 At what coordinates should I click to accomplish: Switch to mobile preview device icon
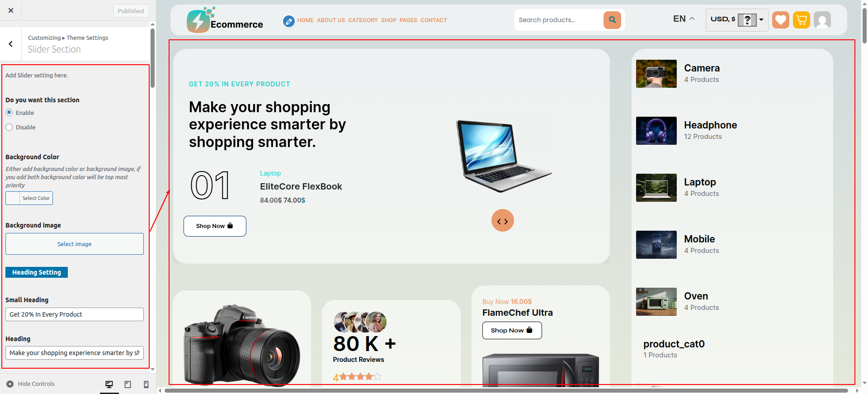(x=146, y=384)
